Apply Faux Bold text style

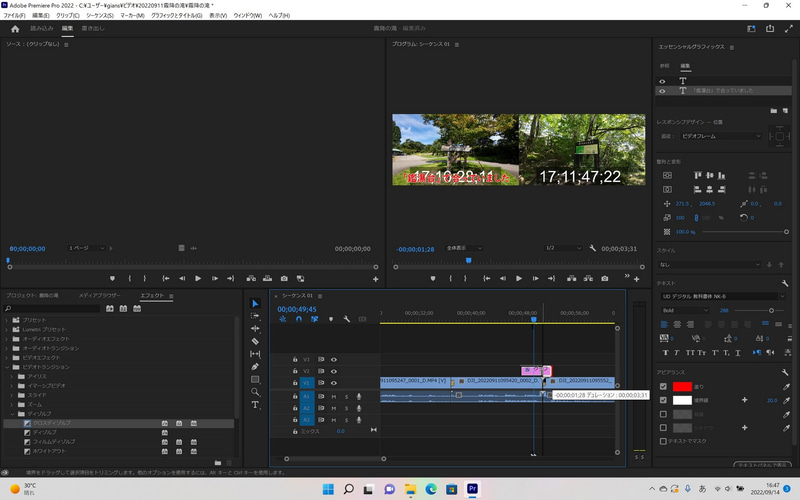[665, 353]
